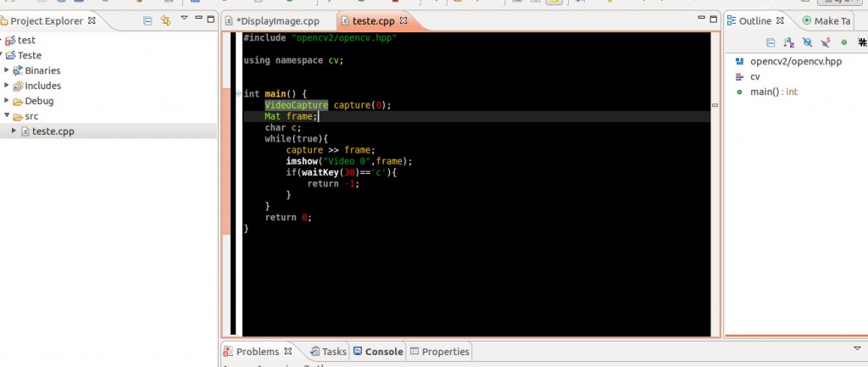Select teste.cpp in Project Explorer
868x367 pixels.
[x=53, y=131]
